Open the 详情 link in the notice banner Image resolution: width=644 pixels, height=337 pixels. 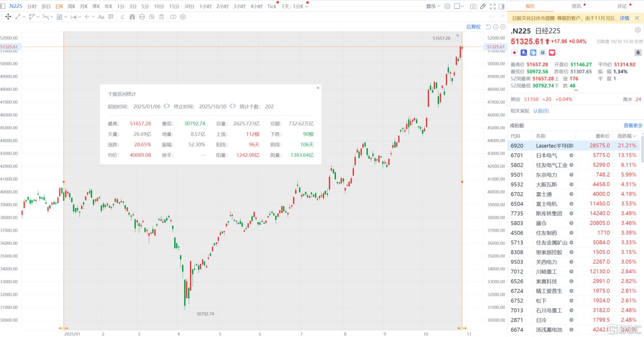(624, 18)
